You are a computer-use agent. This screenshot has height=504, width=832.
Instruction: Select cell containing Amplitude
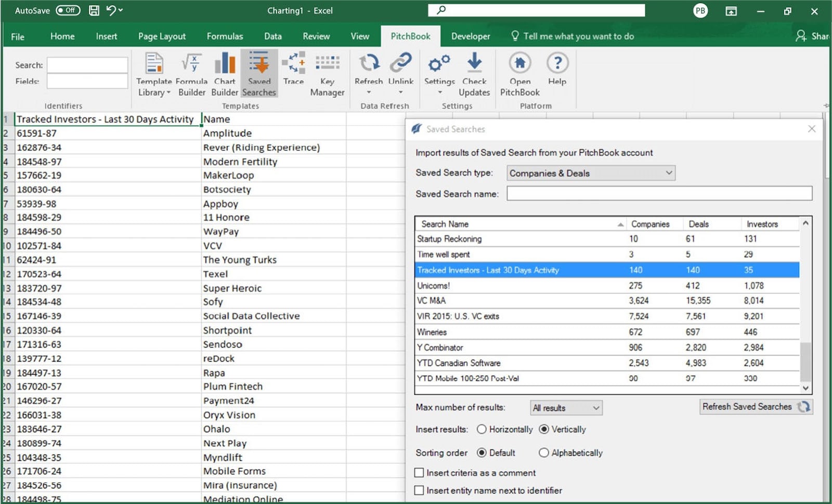[x=274, y=134]
